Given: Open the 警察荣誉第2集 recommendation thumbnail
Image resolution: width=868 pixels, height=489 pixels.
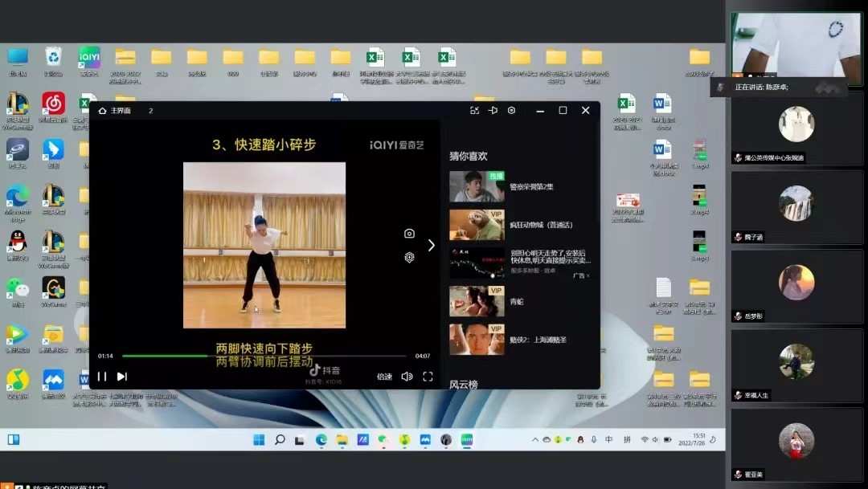Looking at the screenshot, I should 477,186.
